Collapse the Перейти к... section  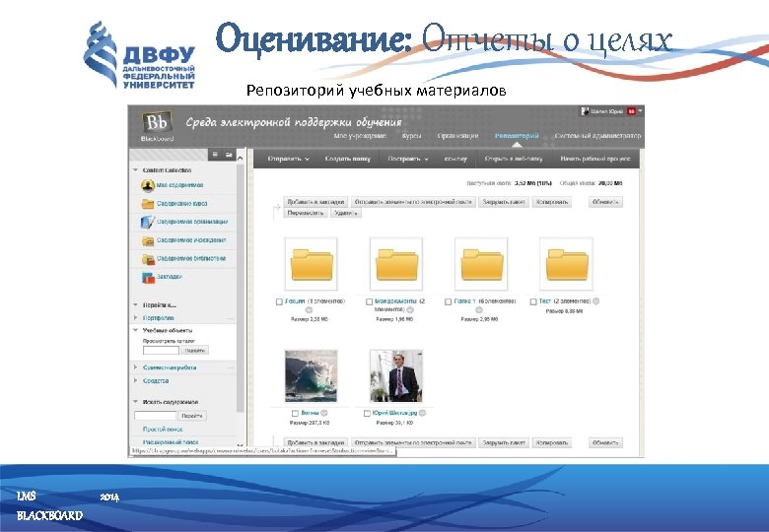coord(135,304)
